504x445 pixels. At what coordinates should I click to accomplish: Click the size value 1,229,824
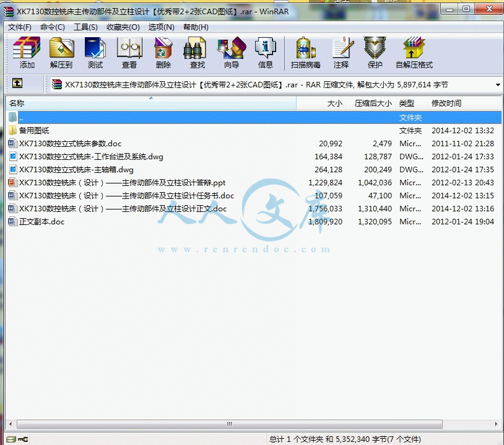325,183
